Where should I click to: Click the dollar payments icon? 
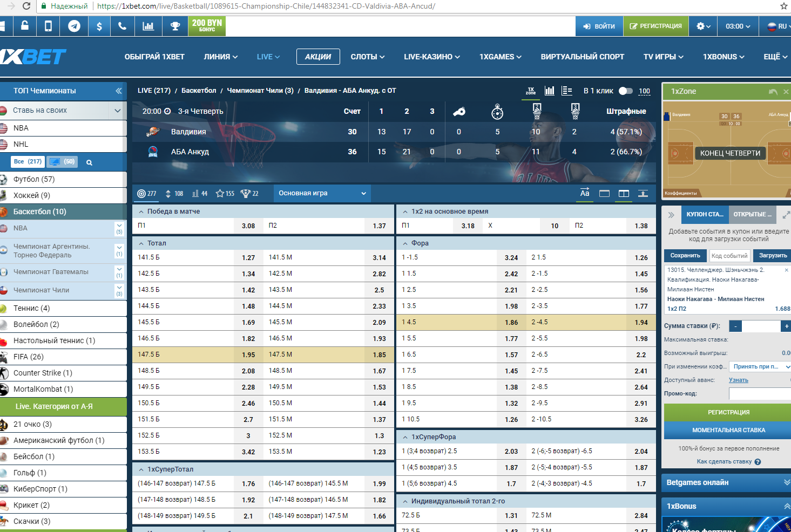click(99, 26)
